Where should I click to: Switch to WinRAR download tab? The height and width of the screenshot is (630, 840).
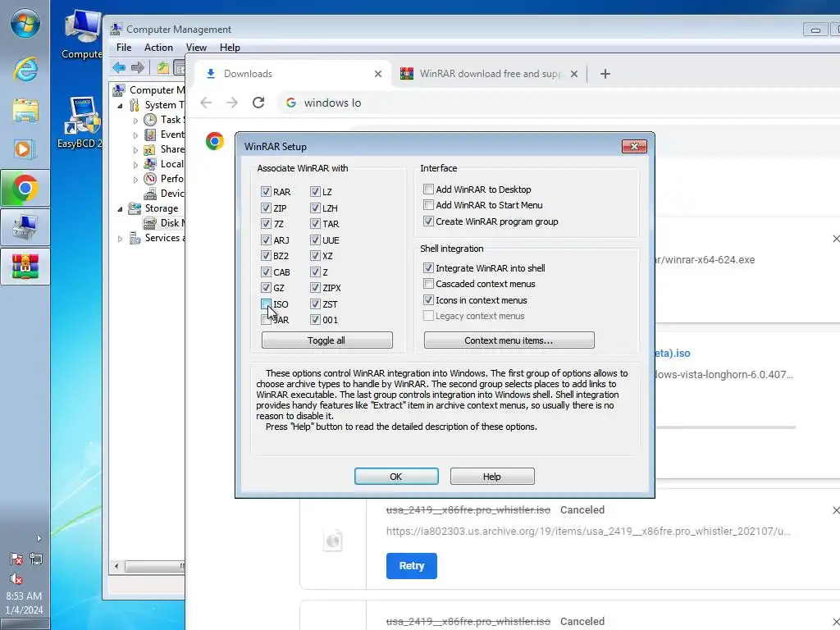click(490, 74)
